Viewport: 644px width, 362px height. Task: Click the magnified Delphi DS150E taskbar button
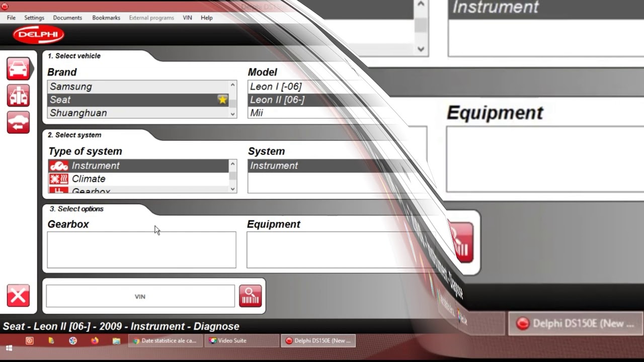click(575, 323)
